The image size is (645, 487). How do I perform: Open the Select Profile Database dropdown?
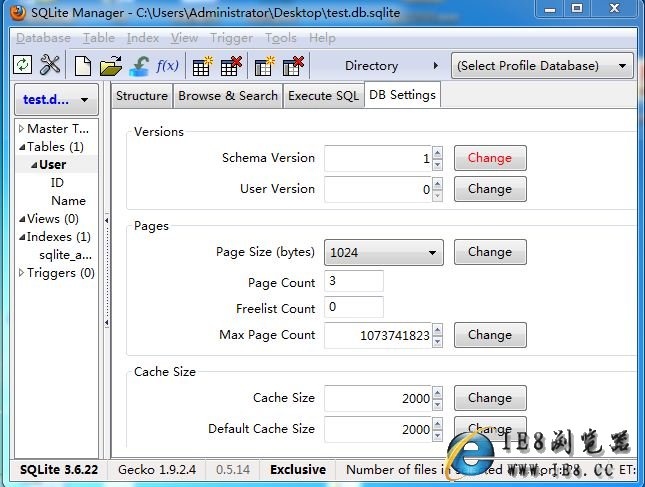coord(542,66)
